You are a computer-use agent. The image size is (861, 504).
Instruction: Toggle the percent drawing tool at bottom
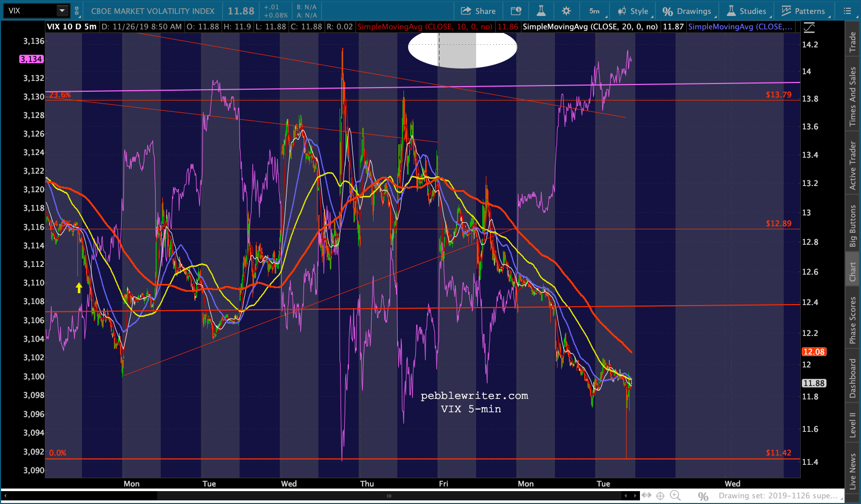[x=703, y=496]
